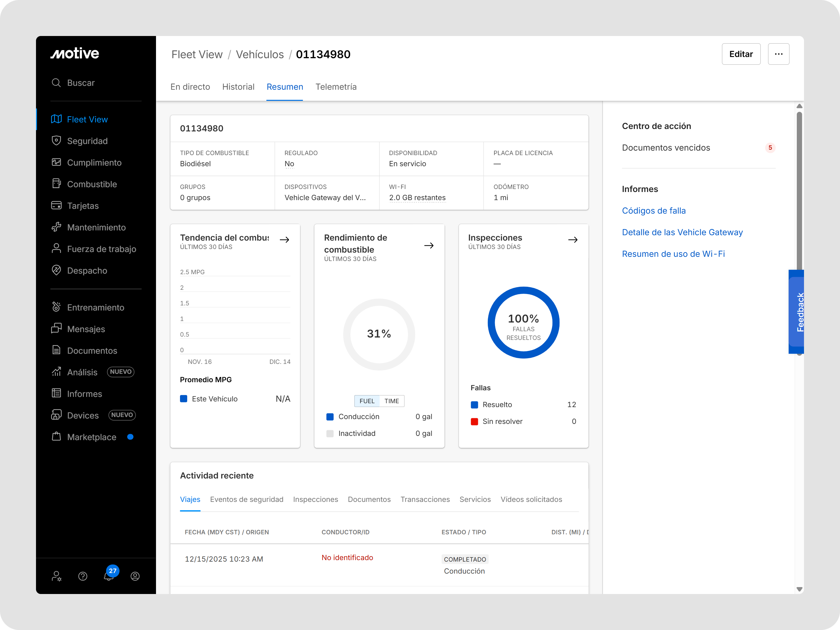Expand Tendencia del combustible card arrow
This screenshot has height=630, width=840.
click(284, 240)
